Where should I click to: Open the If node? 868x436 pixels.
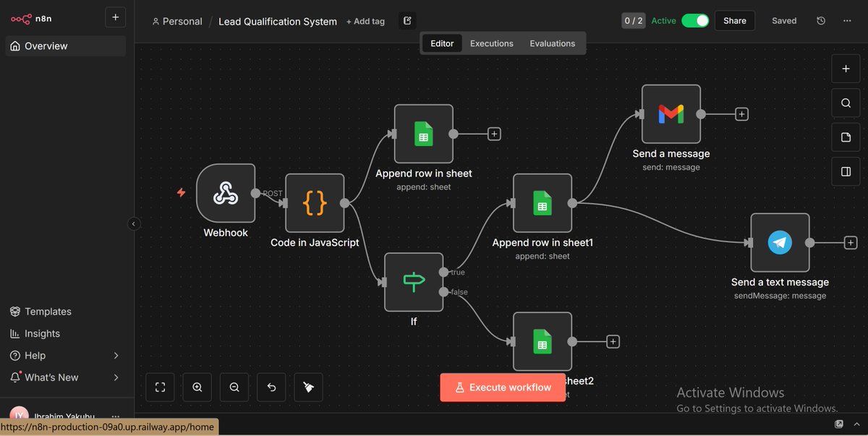(414, 282)
